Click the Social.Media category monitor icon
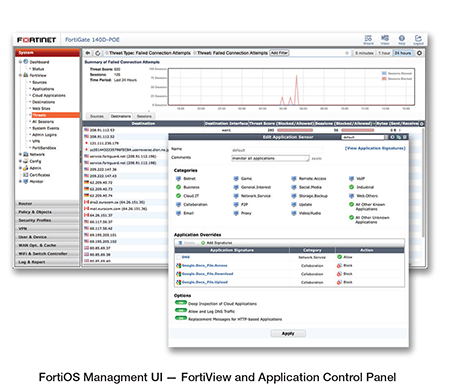 (x=294, y=187)
